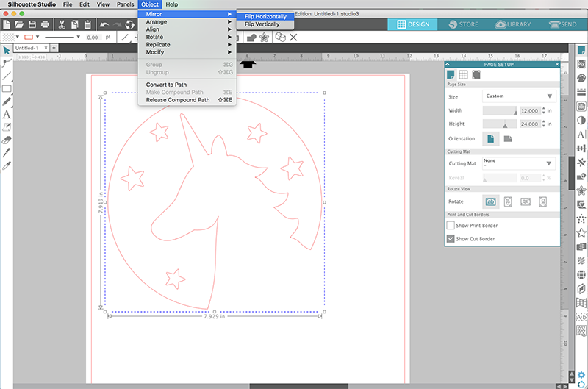This screenshot has height=389, width=588.
Task: Undo the last action
Action: [104, 25]
